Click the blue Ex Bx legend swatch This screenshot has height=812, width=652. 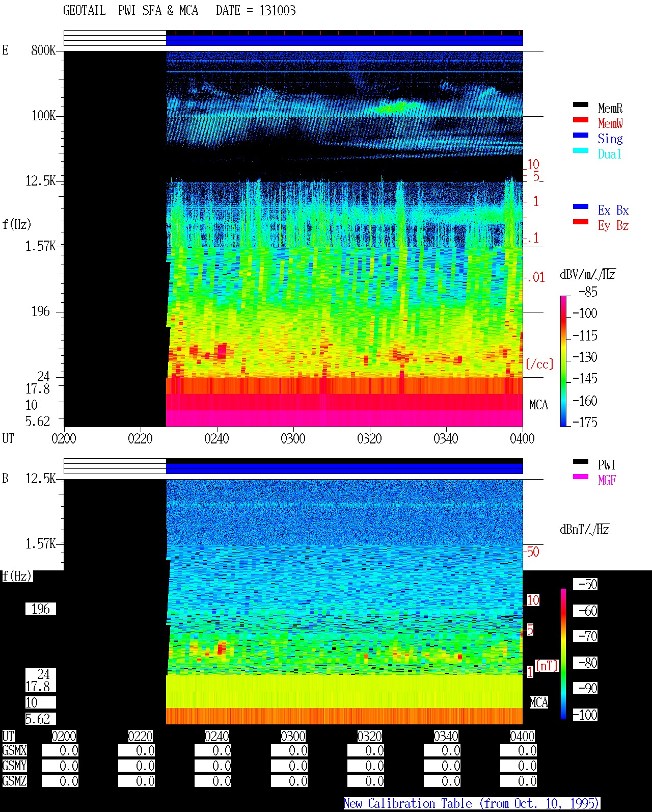pyautogui.click(x=581, y=206)
